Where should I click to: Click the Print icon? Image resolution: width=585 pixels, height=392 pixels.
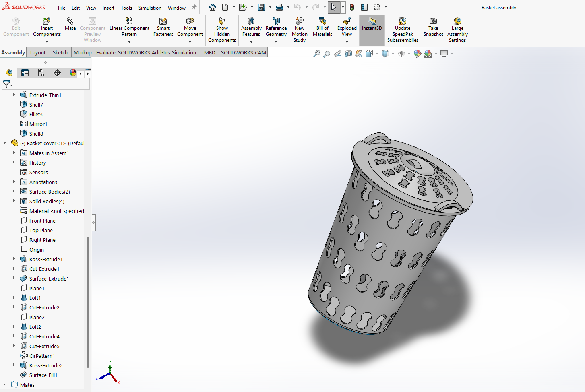[x=279, y=7]
